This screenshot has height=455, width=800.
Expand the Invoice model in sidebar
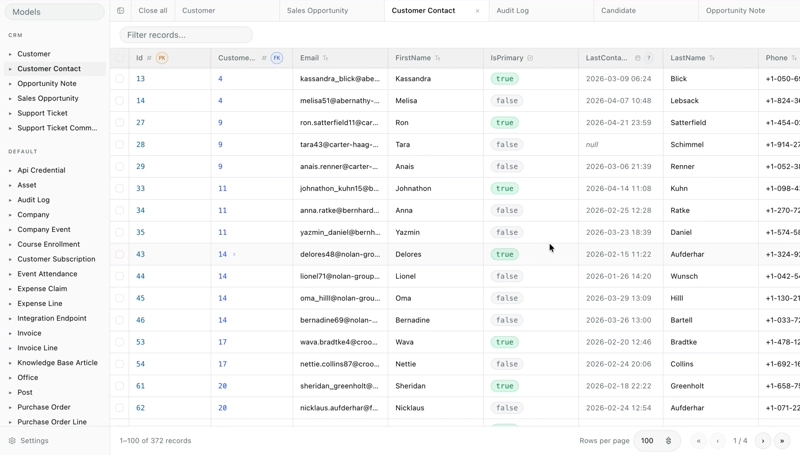click(10, 333)
